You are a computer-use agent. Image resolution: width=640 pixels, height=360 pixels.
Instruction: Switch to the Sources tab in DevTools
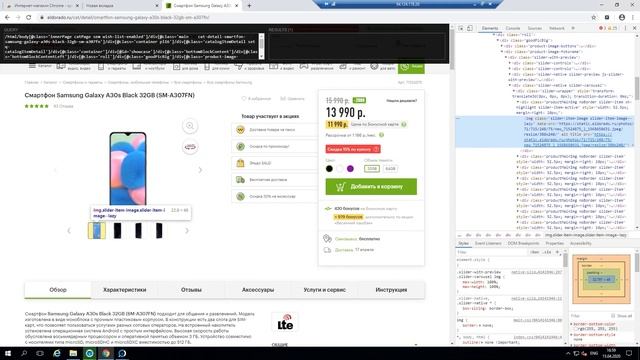(535, 28)
